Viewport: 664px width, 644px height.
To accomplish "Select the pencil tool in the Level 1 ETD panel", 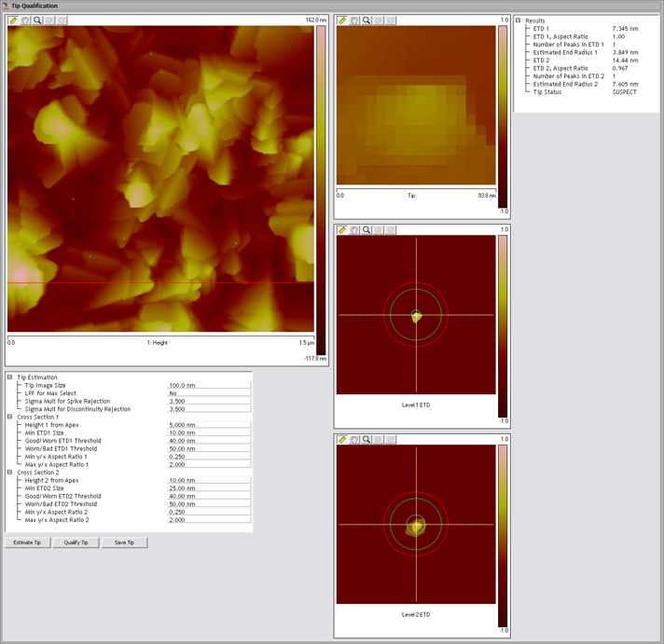I will [342, 230].
